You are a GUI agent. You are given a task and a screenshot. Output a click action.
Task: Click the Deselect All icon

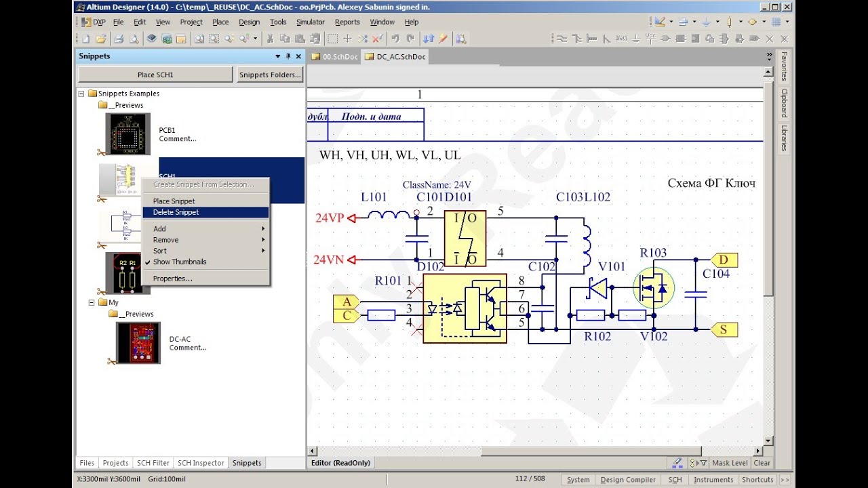[363, 39]
